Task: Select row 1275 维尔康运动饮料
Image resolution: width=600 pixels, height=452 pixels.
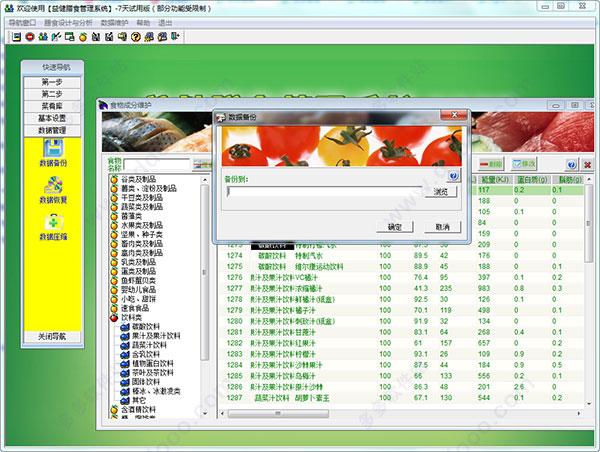Action: click(401, 266)
